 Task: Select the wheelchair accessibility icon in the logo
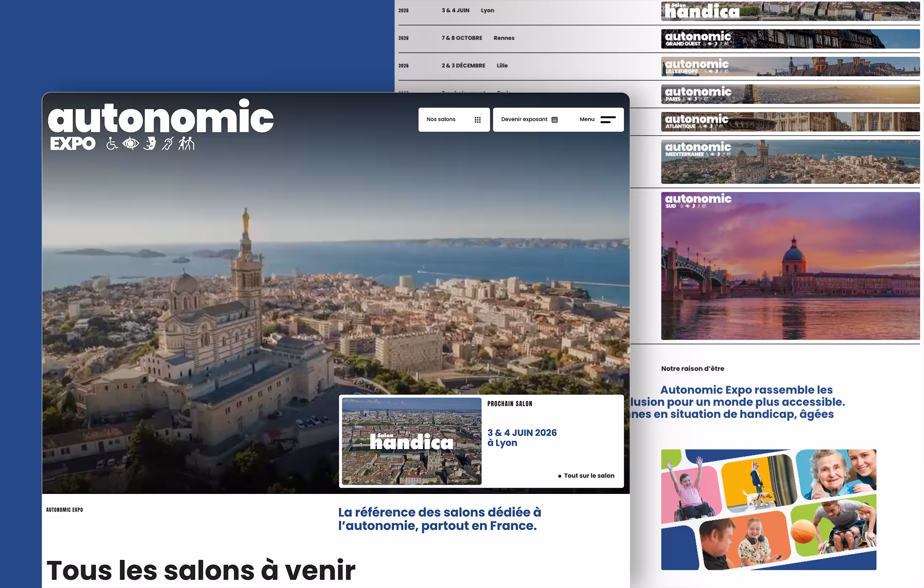click(112, 143)
